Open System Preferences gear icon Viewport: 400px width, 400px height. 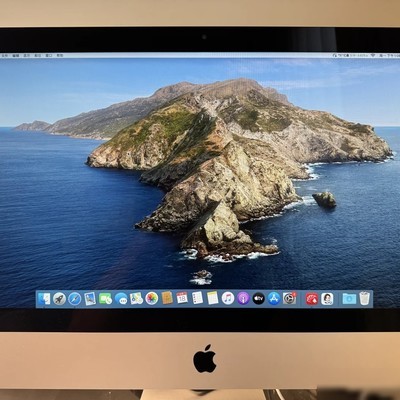click(x=289, y=298)
